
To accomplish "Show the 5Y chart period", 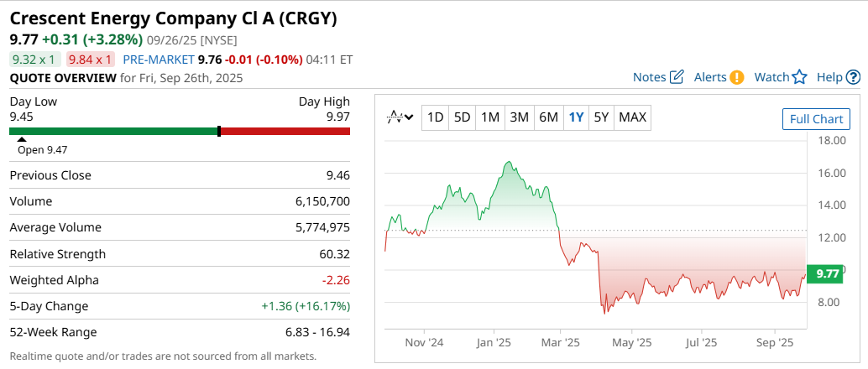I will pos(601,117).
